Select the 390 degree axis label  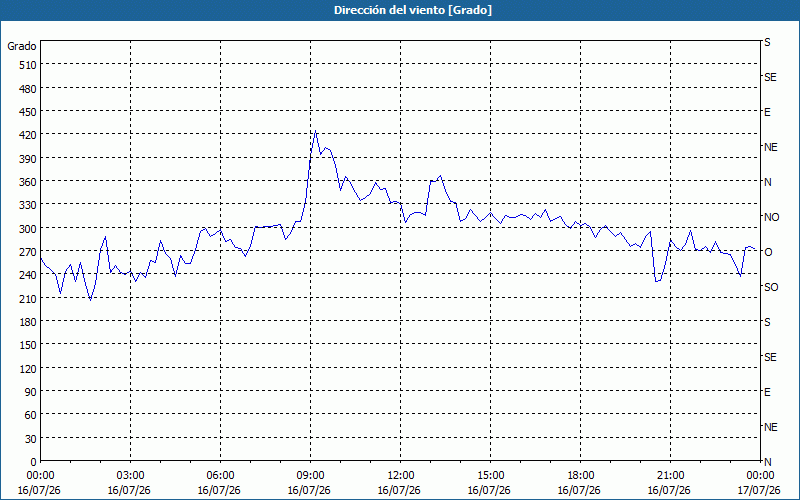[x=28, y=159]
